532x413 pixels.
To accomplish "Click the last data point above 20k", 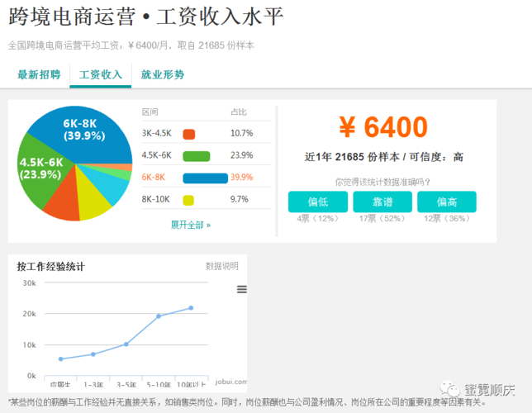I will coord(191,308).
